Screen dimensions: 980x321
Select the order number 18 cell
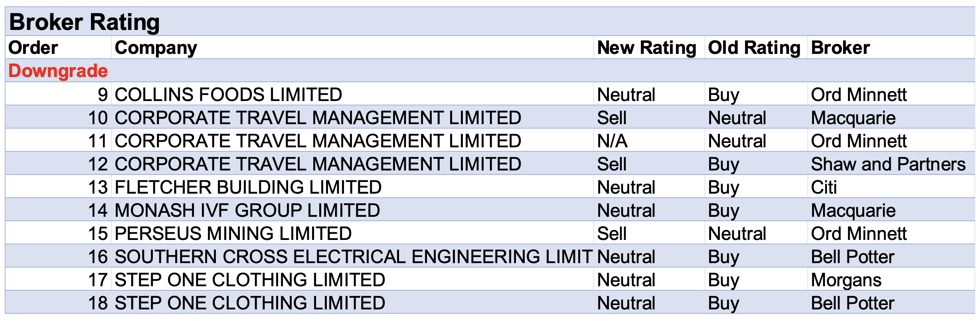(x=98, y=303)
